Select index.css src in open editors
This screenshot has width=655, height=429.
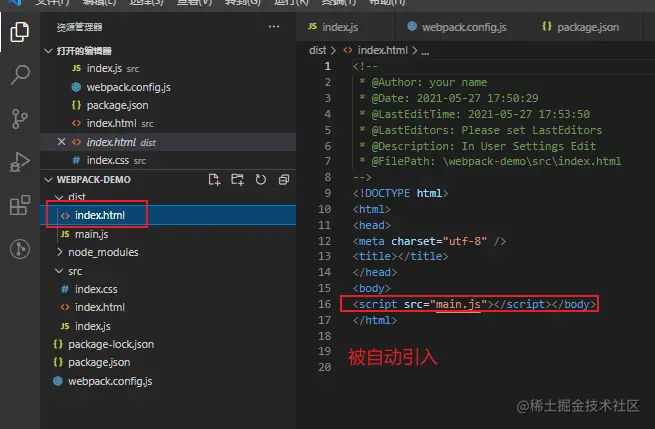pyautogui.click(x=168, y=160)
